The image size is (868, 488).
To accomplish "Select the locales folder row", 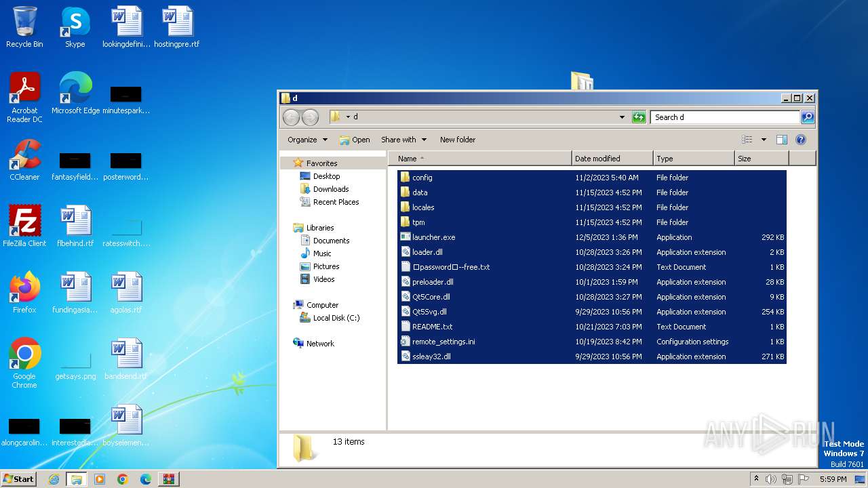I will click(x=591, y=207).
